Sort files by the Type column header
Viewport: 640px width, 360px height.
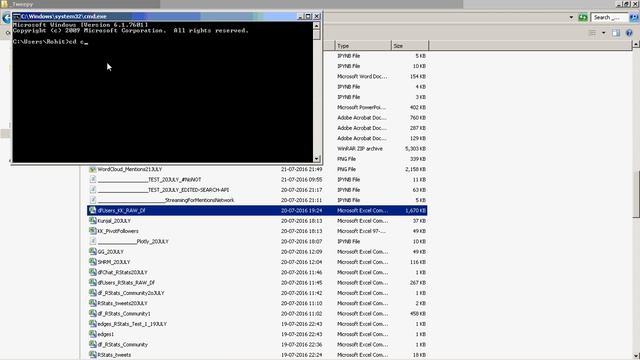(x=362, y=46)
